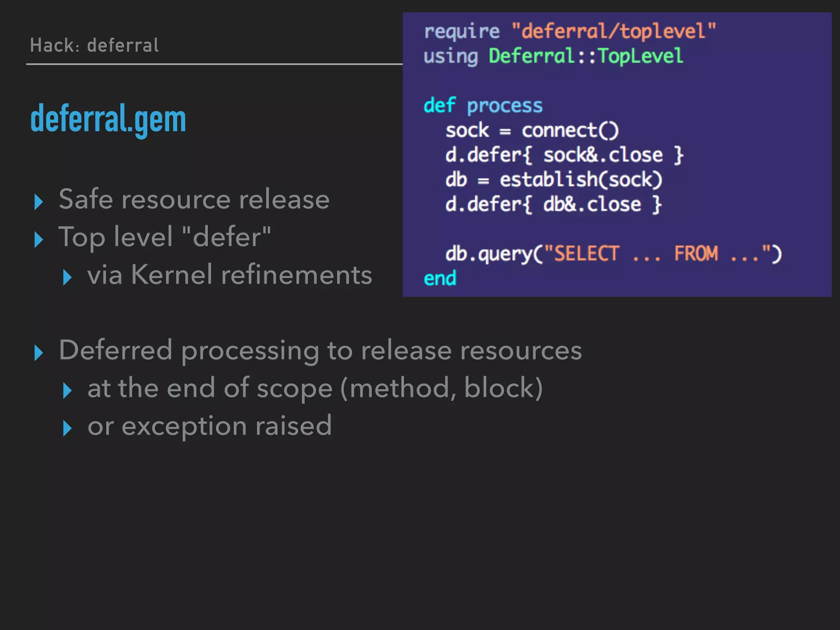This screenshot has height=630, width=840.
Task: Click the "d.defer{ sock&.close }" line
Action: pos(564,155)
